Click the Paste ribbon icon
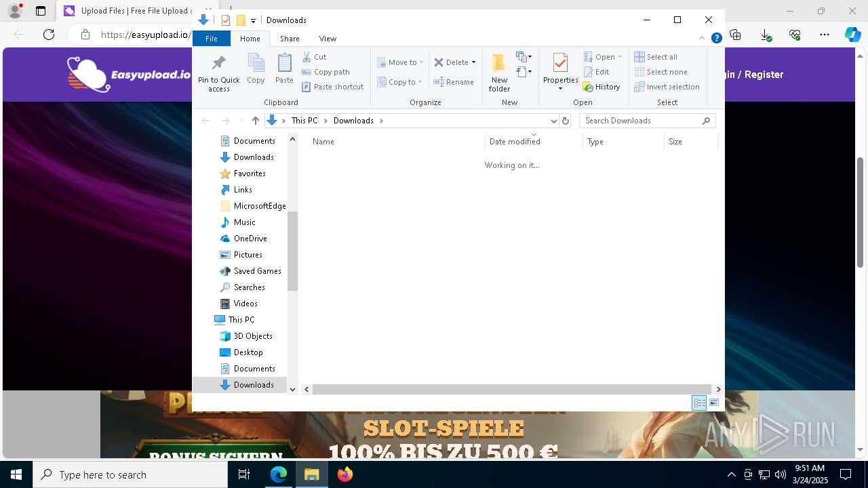Viewport: 868px width, 488px height. (284, 69)
